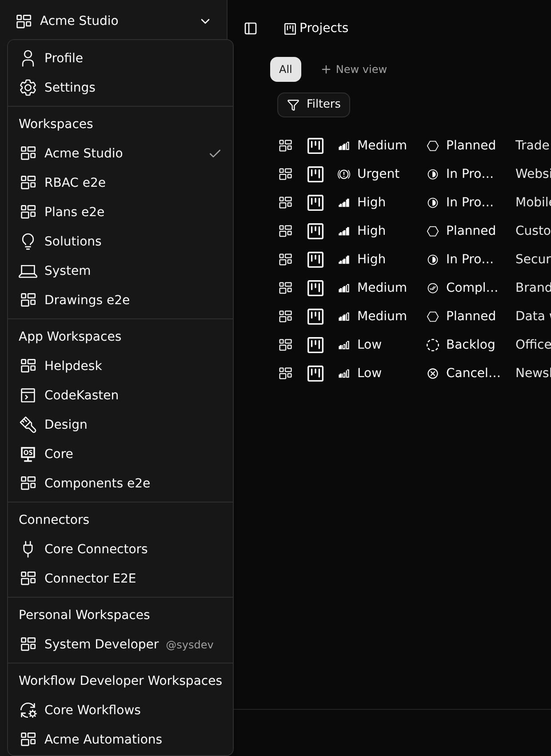The image size is (551, 756).
Task: Click the Core OS monitor icon
Action: click(28, 454)
